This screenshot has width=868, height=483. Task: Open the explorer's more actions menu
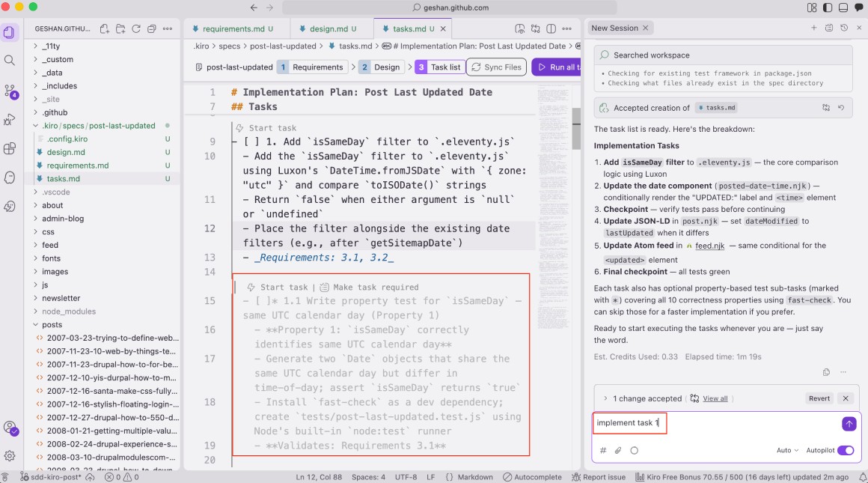pos(167,28)
